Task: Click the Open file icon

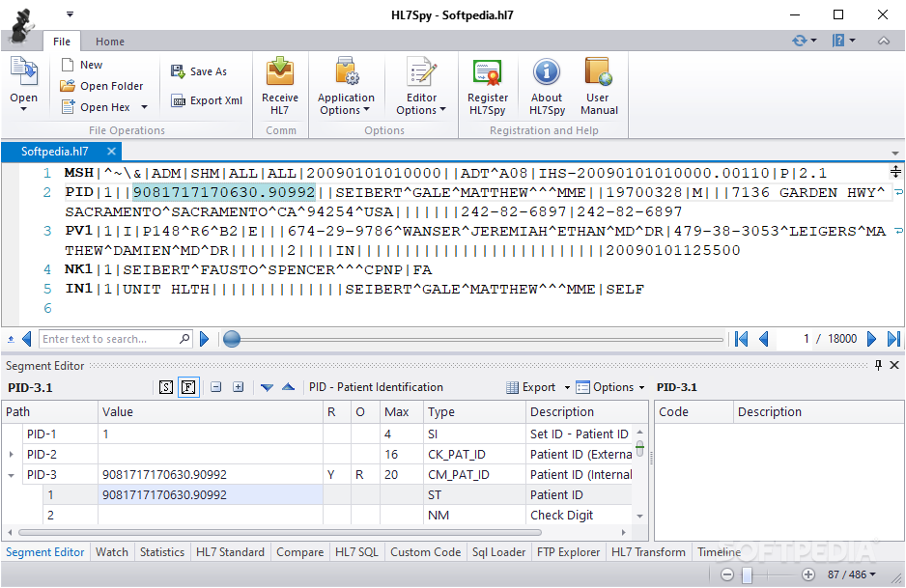Action: click(24, 72)
